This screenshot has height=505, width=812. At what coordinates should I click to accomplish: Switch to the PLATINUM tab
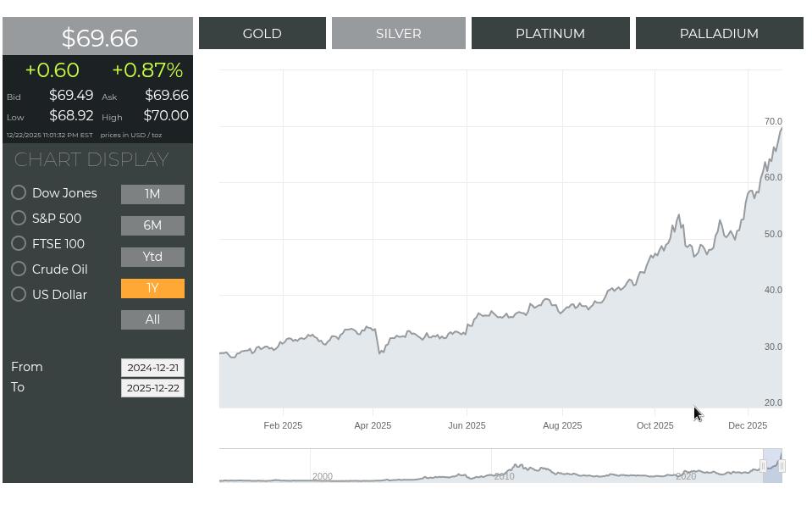click(550, 33)
